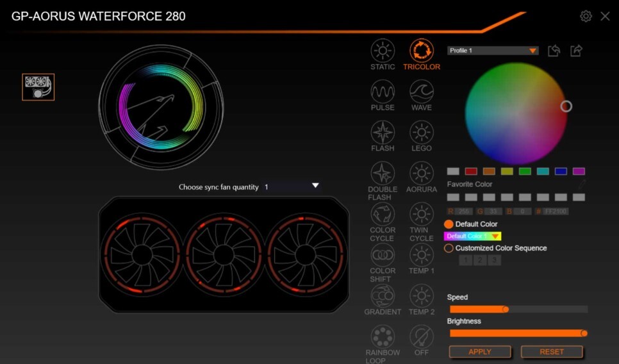Select Customized Color Sequence radio button
Viewport: 619px width, 364px height.
point(449,248)
